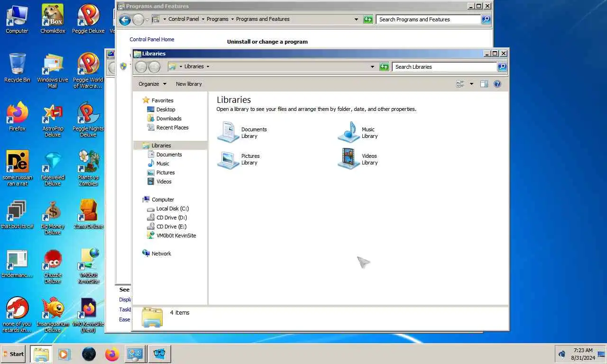The height and width of the screenshot is (364, 607).
Task: Select CD Drive (D:) in navigation pane
Action: tap(172, 218)
